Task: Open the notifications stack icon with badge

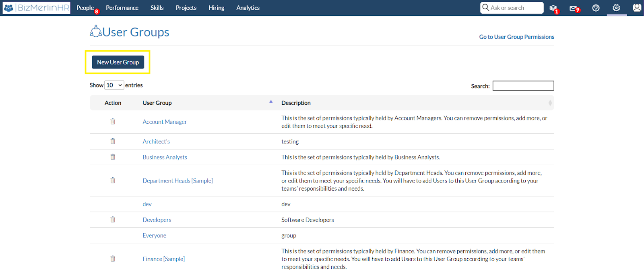Action: (x=554, y=8)
